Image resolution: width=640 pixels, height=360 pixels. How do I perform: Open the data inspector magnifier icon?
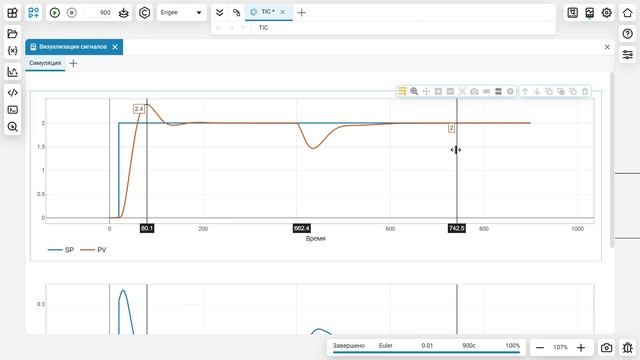[13, 127]
